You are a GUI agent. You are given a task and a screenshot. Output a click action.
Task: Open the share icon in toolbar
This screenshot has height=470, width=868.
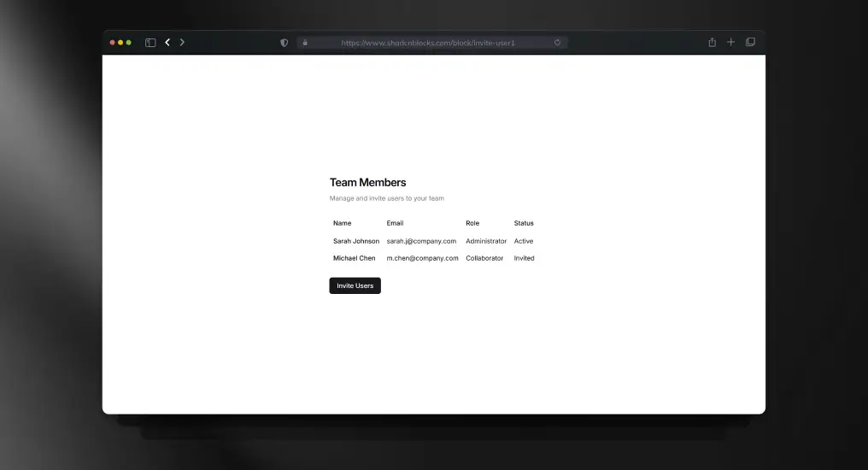point(712,42)
